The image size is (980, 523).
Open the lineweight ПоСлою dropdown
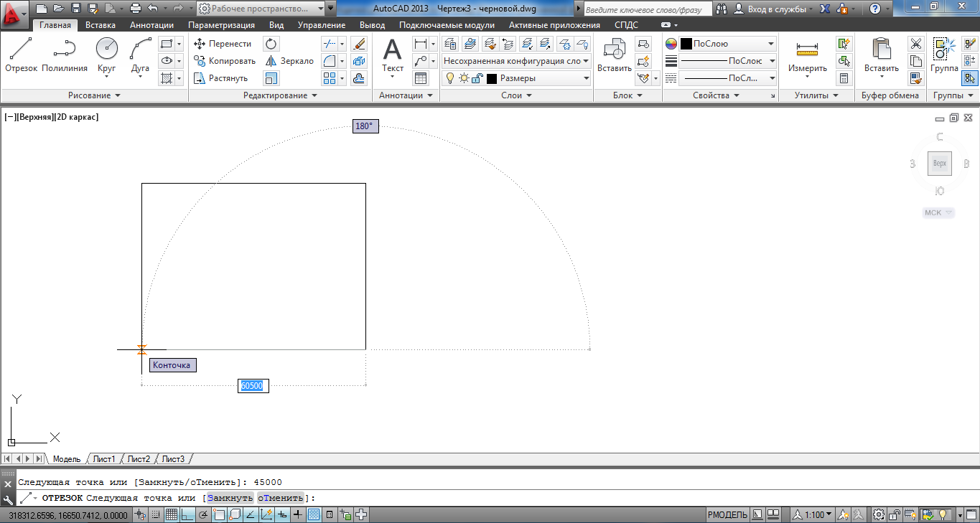tap(729, 61)
